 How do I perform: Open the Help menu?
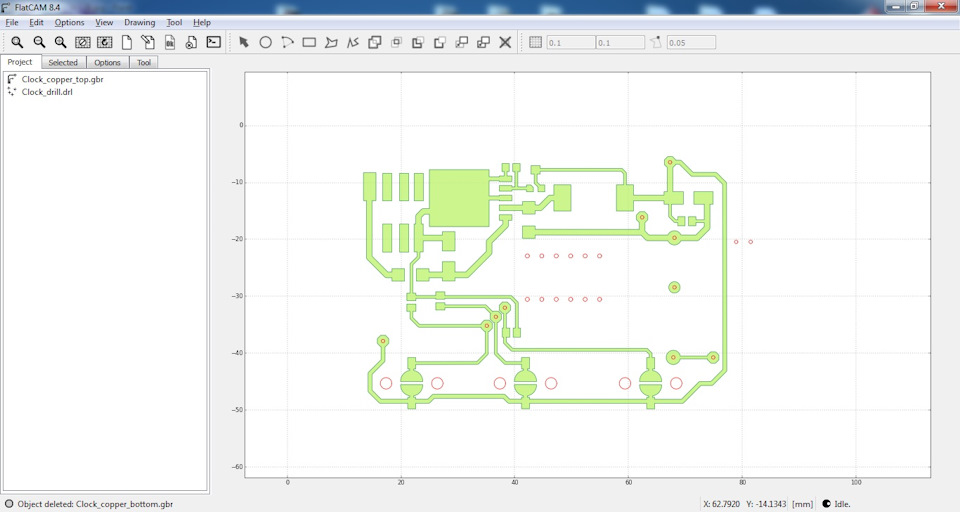[202, 23]
